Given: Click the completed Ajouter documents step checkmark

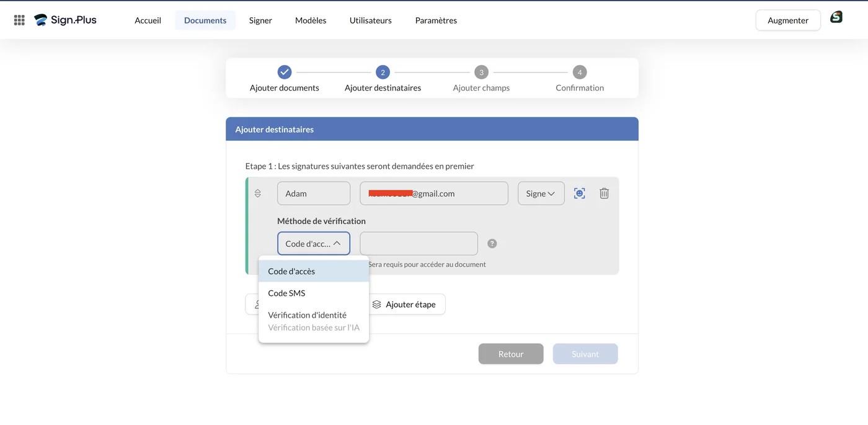Looking at the screenshot, I should tap(285, 72).
